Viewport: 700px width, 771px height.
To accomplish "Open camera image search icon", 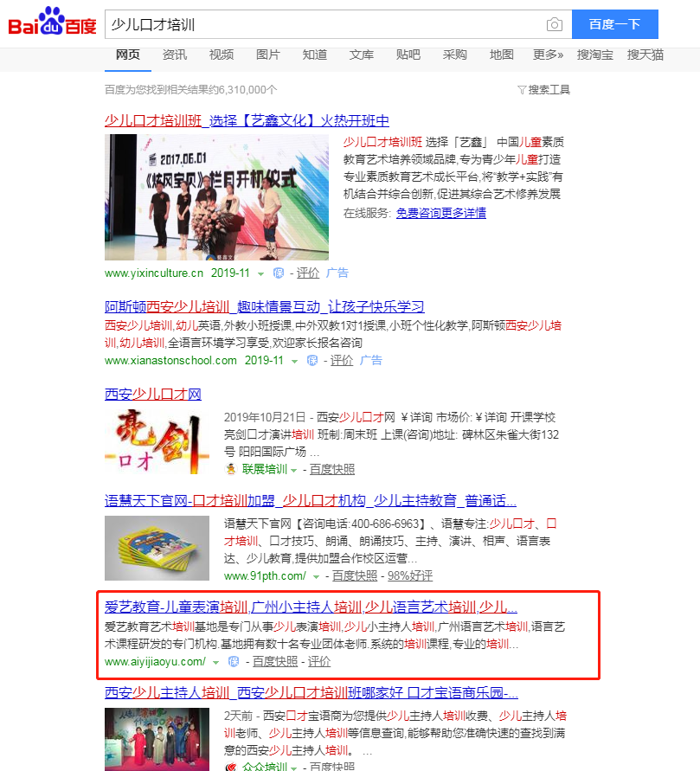I will click(x=554, y=24).
